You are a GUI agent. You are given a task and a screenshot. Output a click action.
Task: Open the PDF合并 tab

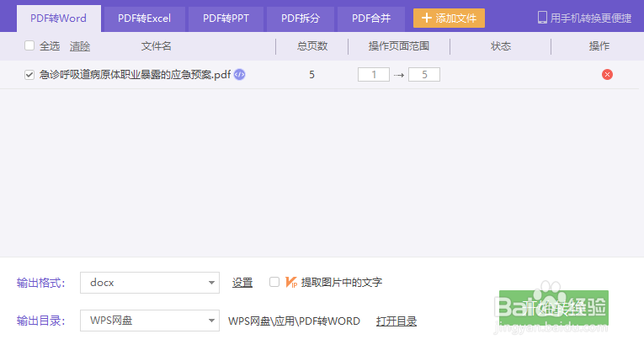[x=371, y=19]
